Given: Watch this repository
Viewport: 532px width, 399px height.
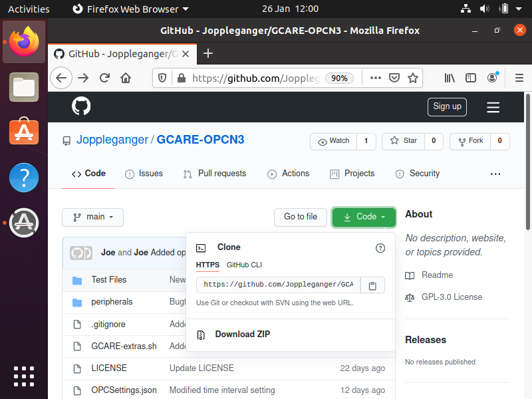Looking at the screenshot, I should (334, 141).
